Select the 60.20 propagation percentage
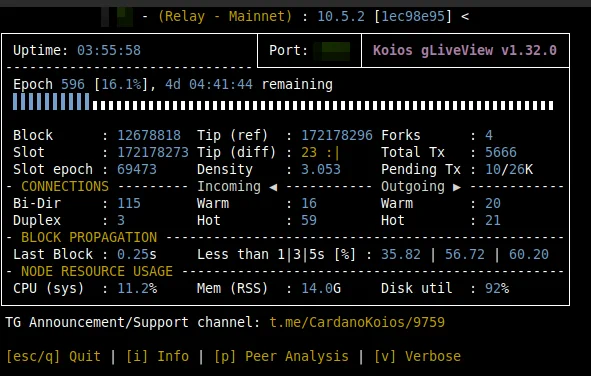The width and height of the screenshot is (591, 376). 529,254
